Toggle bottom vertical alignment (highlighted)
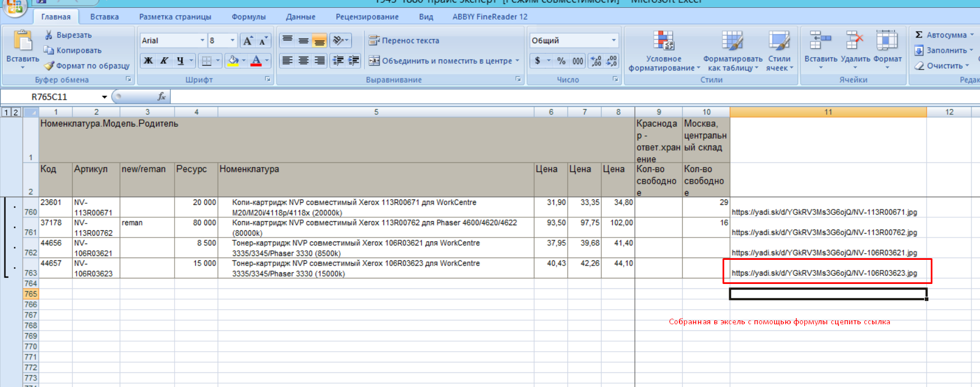The height and width of the screenshot is (387, 980). coord(319,40)
